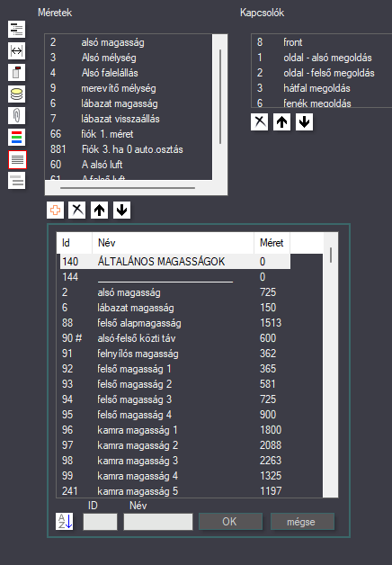Click the Méretek horizontal scrollbar
The height and width of the screenshot is (565, 392).
128,188
